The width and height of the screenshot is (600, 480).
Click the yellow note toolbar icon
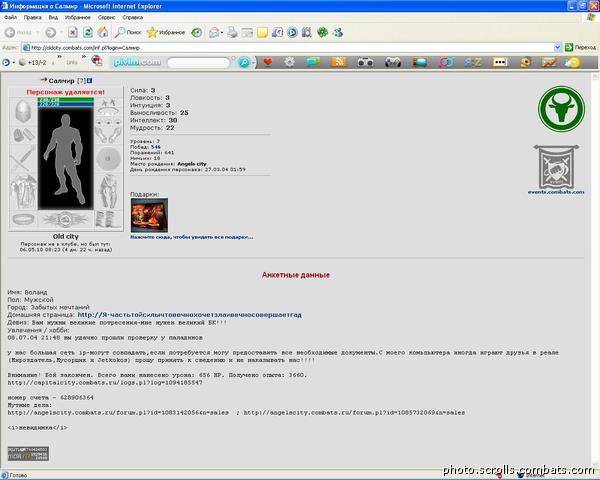(262, 33)
